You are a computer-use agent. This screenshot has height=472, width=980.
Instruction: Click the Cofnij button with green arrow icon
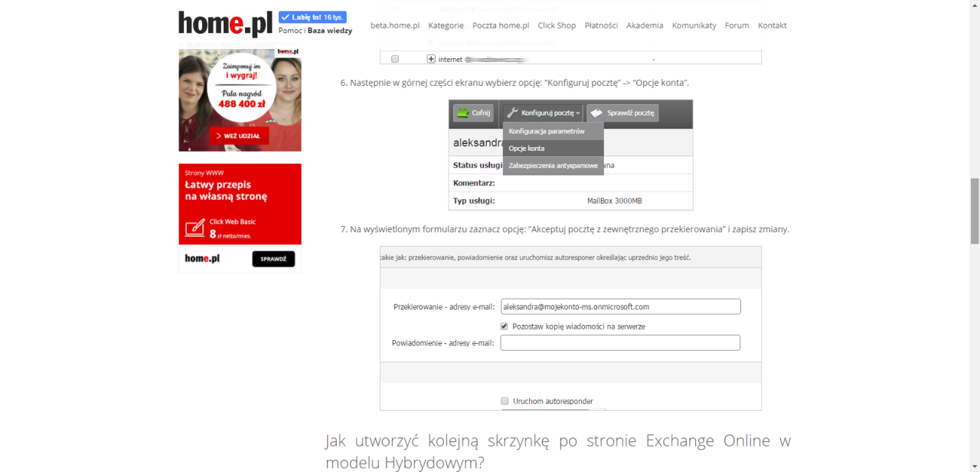point(473,113)
